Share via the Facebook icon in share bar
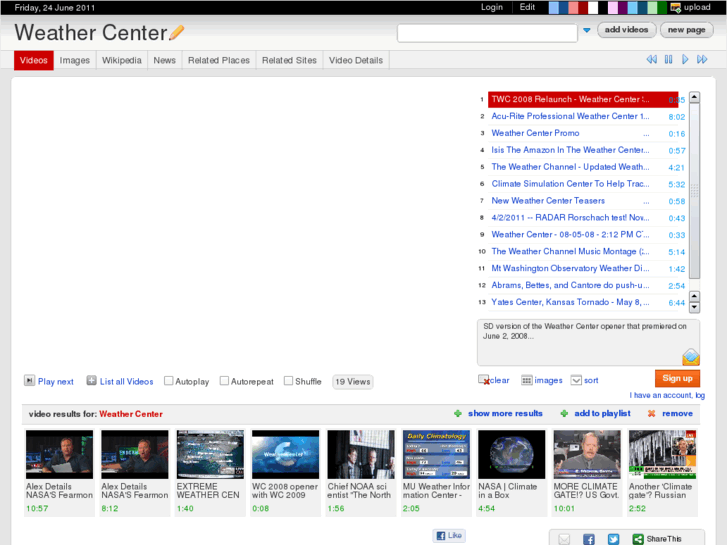 tap(588, 539)
